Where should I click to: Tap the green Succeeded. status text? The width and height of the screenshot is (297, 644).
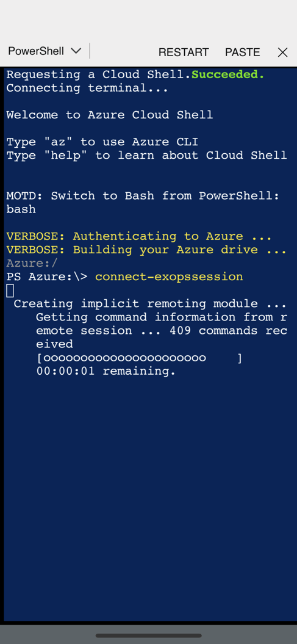[x=228, y=74]
